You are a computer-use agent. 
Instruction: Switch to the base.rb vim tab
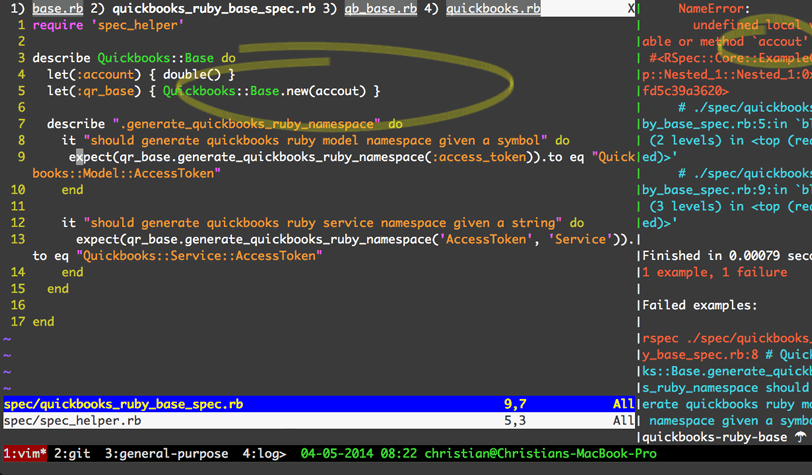(57, 8)
